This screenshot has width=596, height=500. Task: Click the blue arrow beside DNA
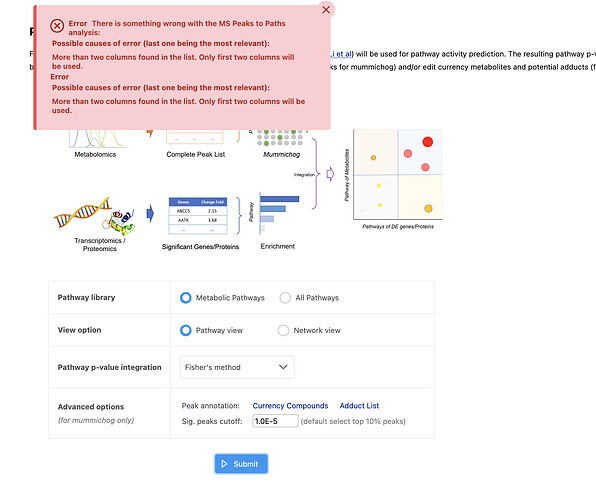click(x=151, y=214)
